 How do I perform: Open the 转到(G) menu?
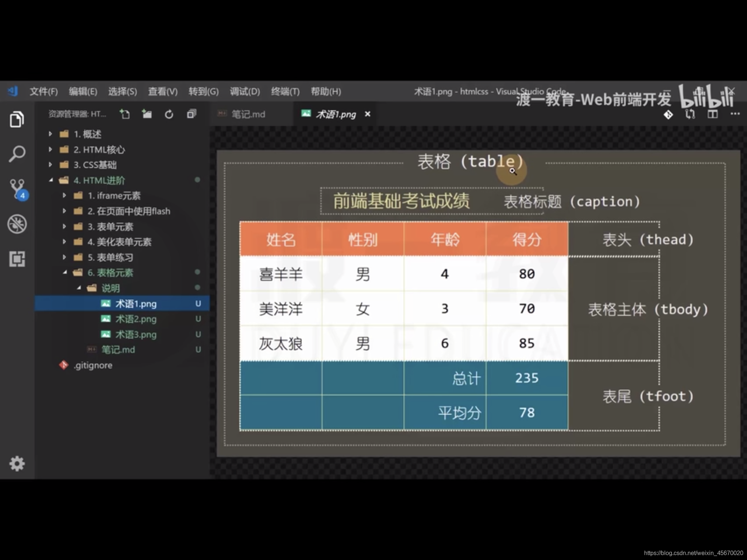point(204,92)
